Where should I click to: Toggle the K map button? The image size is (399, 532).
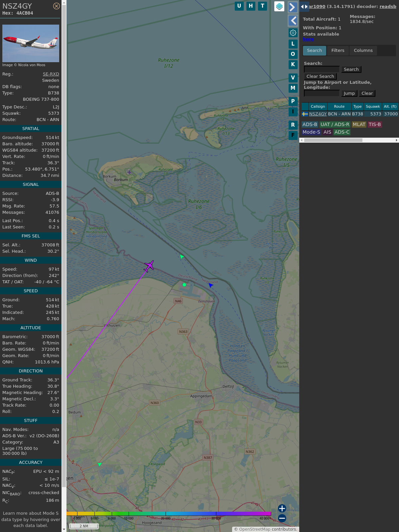293,65
